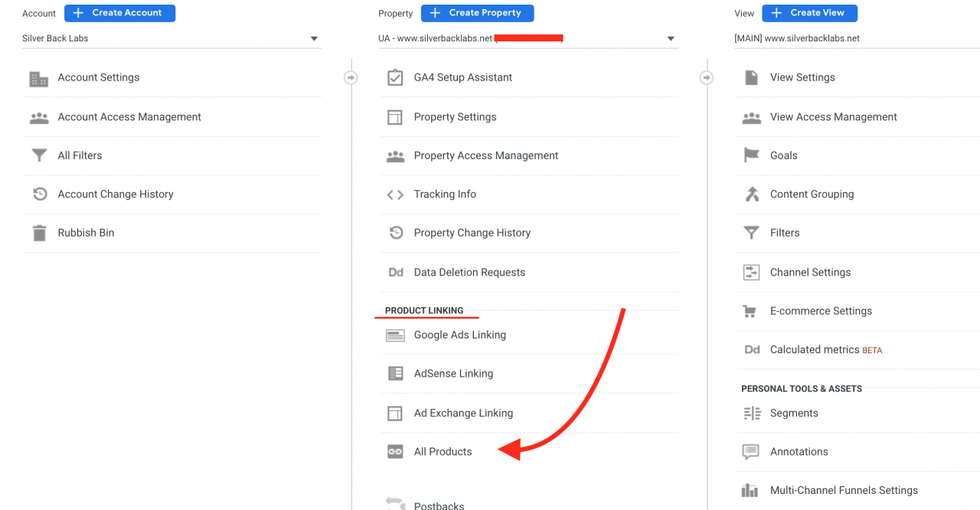Open the GA4 Setup Assistant checkbox icon

tap(395, 77)
